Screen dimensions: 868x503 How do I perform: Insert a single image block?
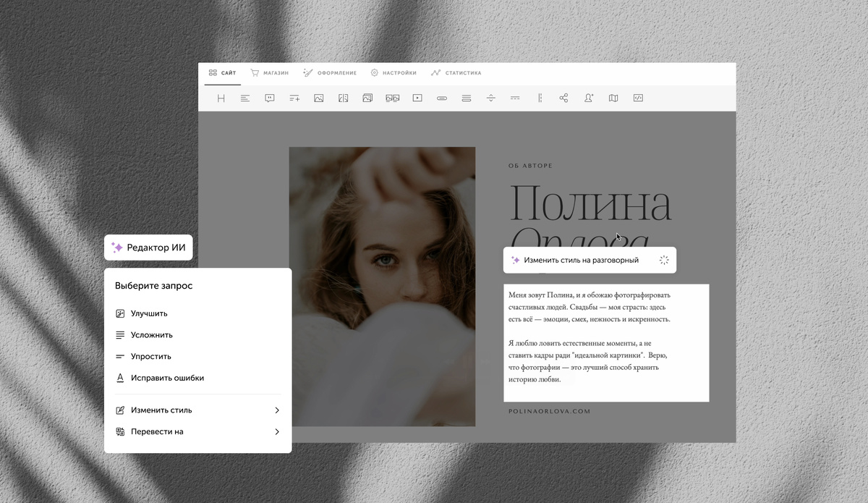pos(318,98)
